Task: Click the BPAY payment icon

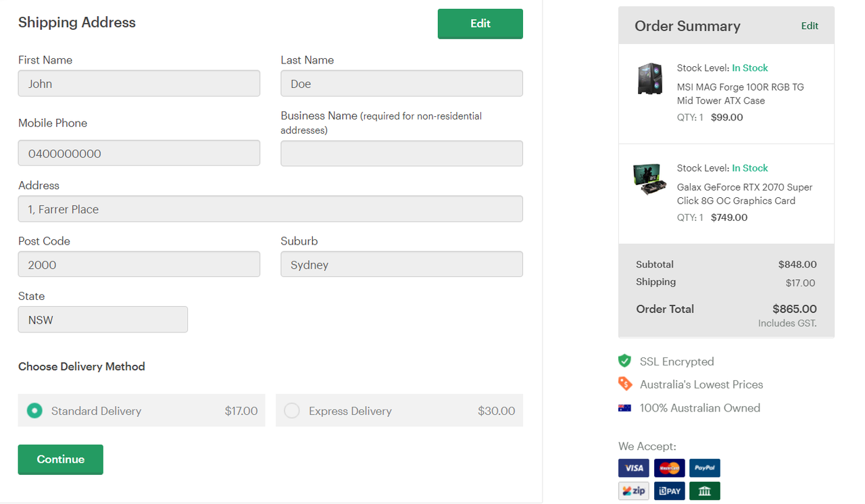Action: click(669, 491)
